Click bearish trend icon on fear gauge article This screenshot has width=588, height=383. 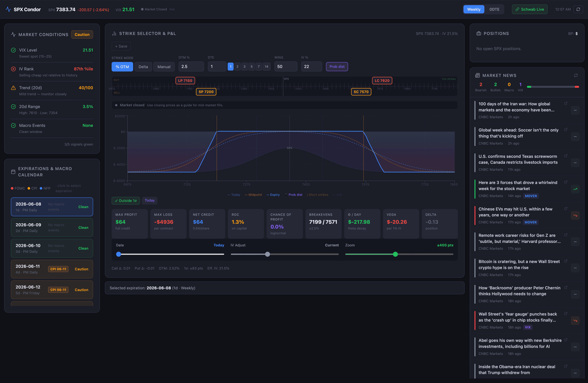click(575, 320)
